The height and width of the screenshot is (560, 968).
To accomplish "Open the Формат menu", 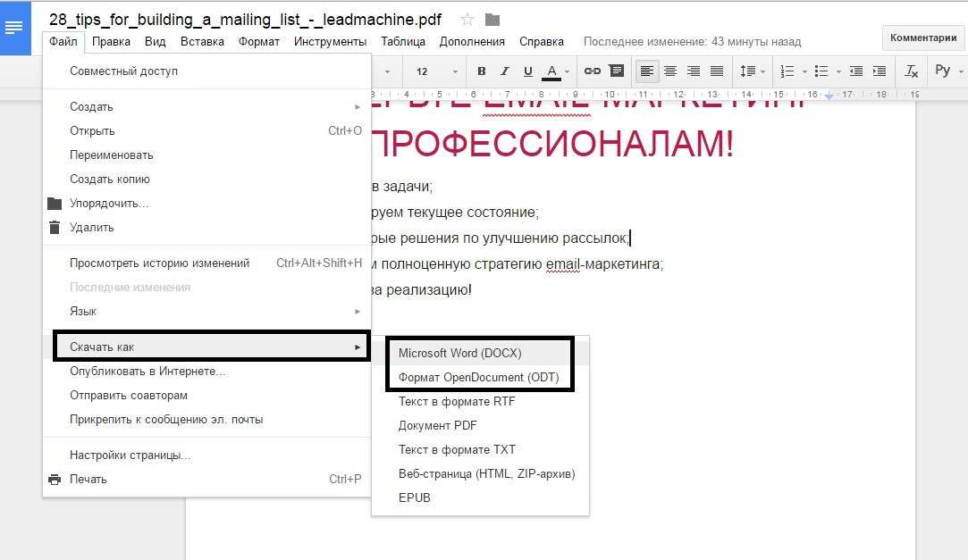I will pyautogui.click(x=258, y=41).
